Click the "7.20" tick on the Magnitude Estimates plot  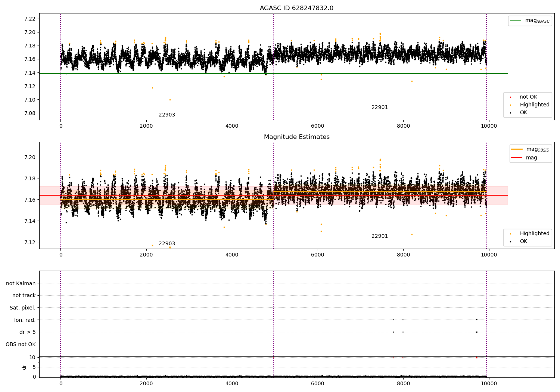tap(30, 158)
